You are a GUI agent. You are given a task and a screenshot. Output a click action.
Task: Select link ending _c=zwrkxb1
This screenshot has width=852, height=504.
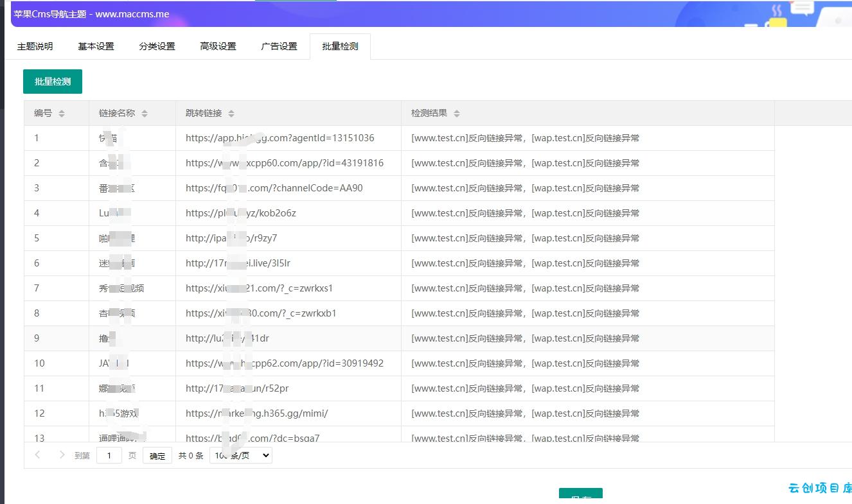pyautogui.click(x=261, y=313)
